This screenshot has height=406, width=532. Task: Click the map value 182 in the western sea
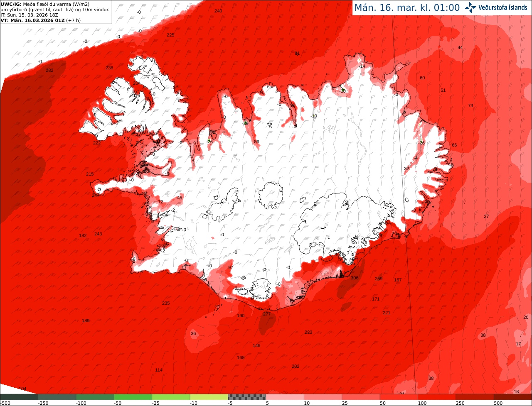(x=83, y=235)
